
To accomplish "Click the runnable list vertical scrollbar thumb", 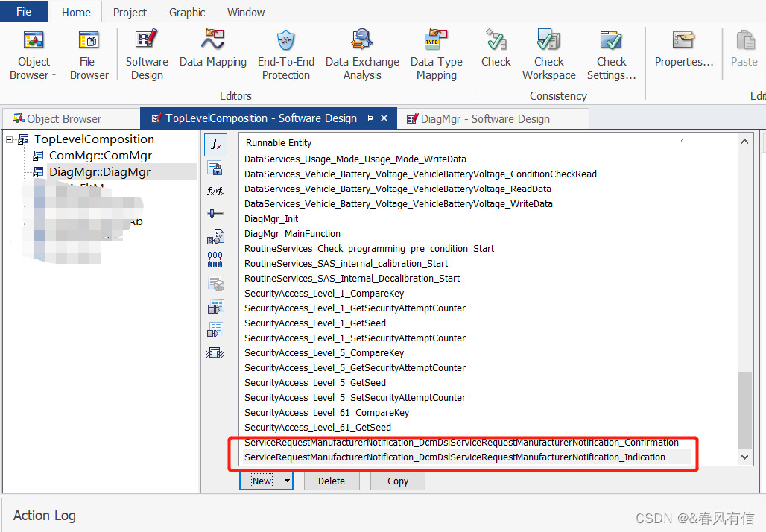I will pyautogui.click(x=744, y=411).
